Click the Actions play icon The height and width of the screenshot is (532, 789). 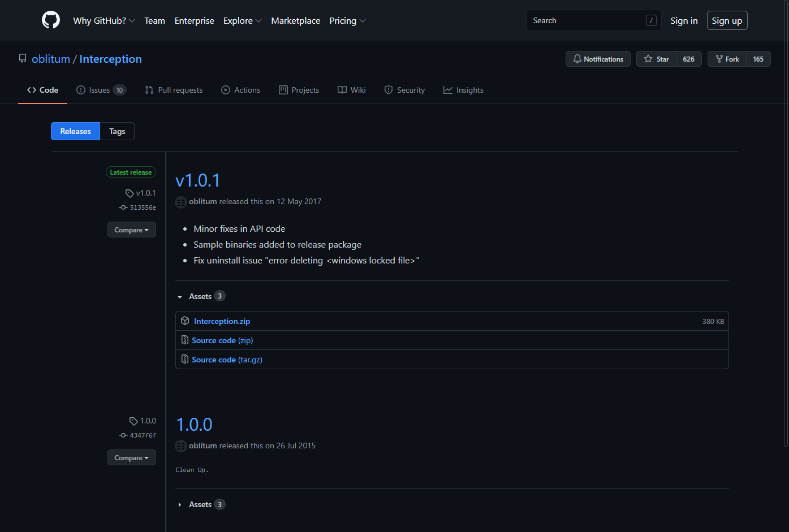click(226, 90)
